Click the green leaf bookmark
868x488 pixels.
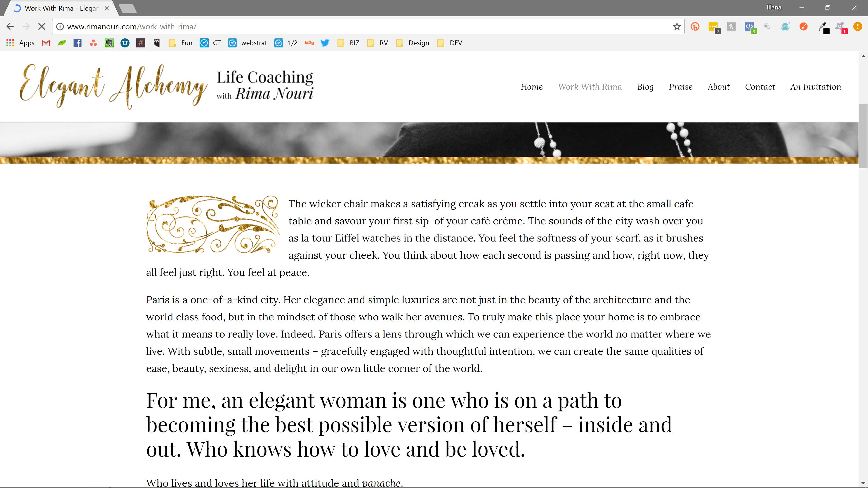(x=62, y=43)
